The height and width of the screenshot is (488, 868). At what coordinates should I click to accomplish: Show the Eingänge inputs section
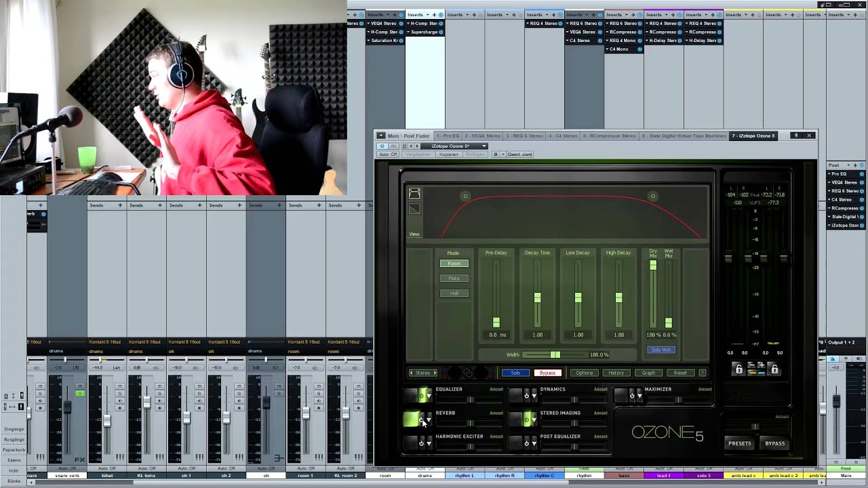point(14,429)
